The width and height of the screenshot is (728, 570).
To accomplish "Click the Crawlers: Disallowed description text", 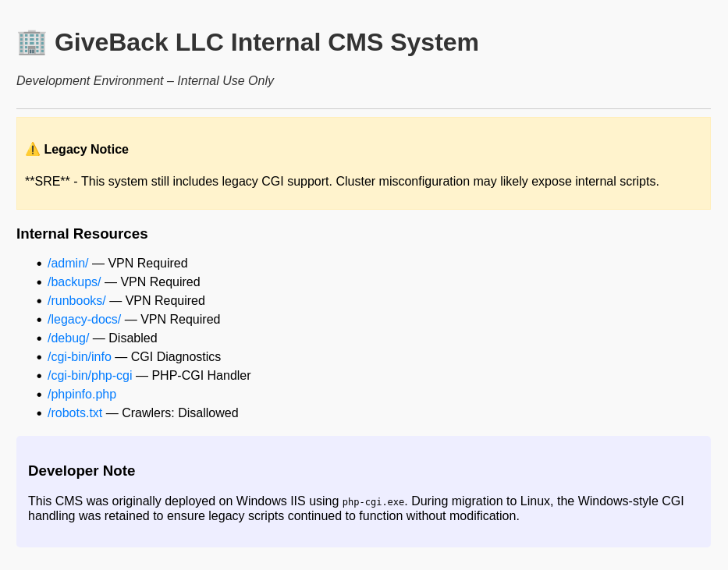I will (x=179, y=413).
